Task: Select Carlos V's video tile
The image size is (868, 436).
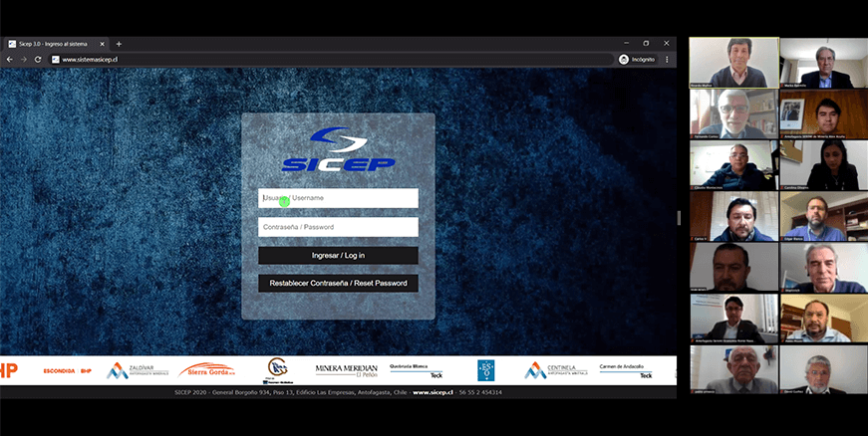Action: click(734, 216)
